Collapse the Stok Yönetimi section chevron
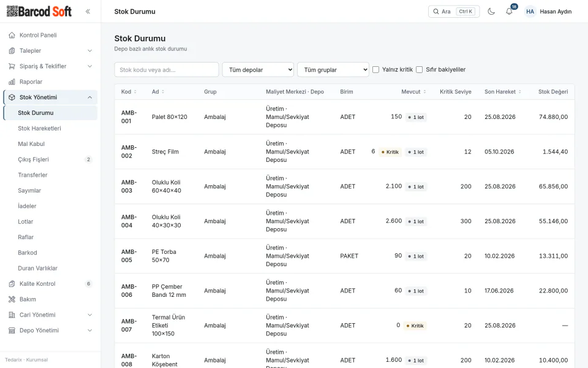Image resolution: width=588 pixels, height=368 pixels. pyautogui.click(x=89, y=98)
